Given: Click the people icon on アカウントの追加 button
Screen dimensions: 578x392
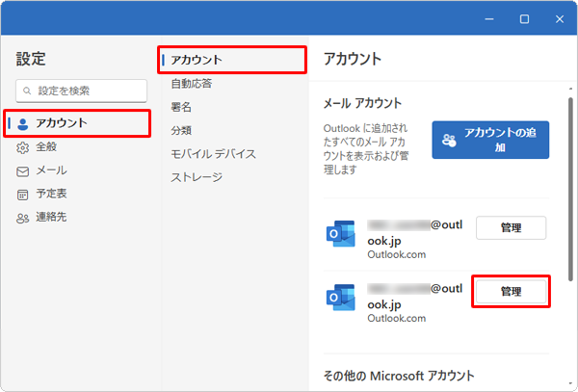Looking at the screenshot, I should pyautogui.click(x=449, y=140).
